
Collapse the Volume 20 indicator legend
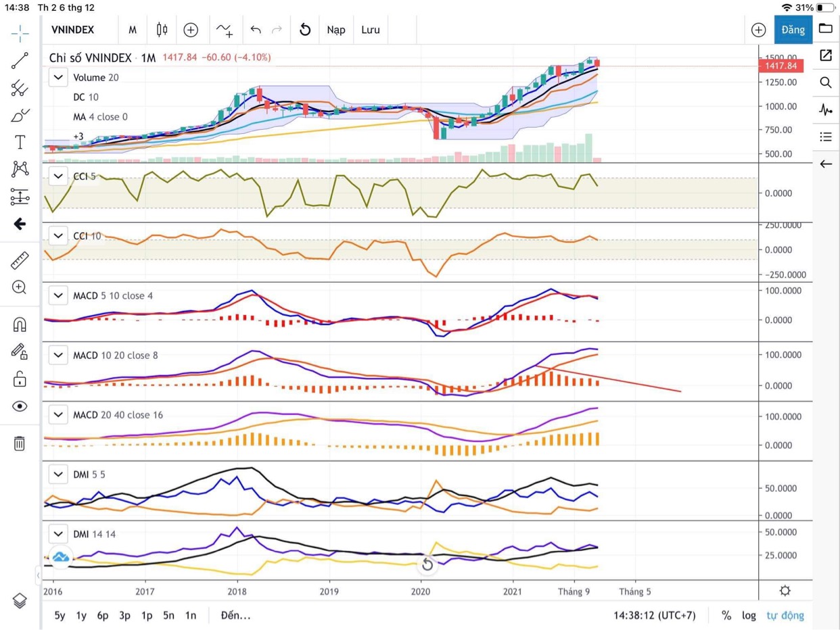(x=59, y=78)
